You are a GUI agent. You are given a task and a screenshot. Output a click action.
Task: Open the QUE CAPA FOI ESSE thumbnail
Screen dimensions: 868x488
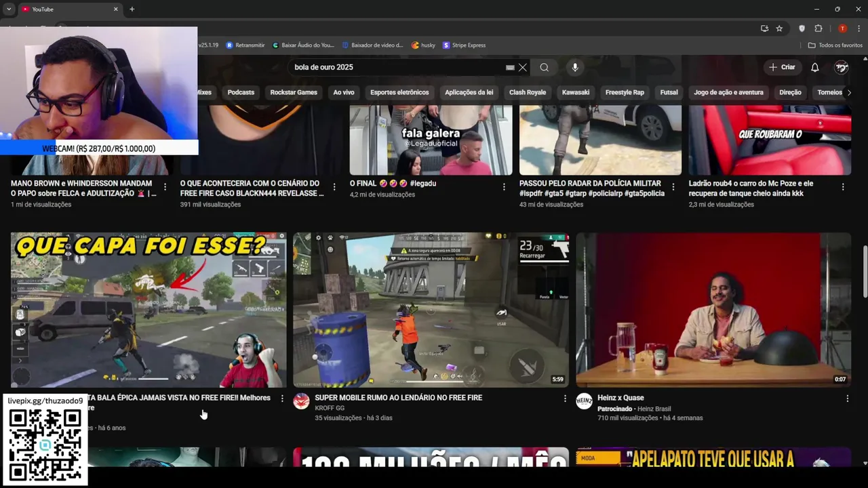click(x=149, y=310)
